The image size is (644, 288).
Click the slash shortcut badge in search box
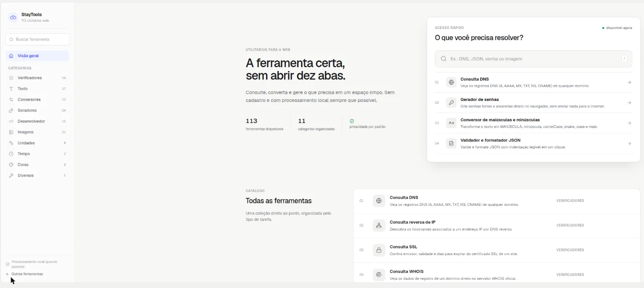tap(624, 59)
